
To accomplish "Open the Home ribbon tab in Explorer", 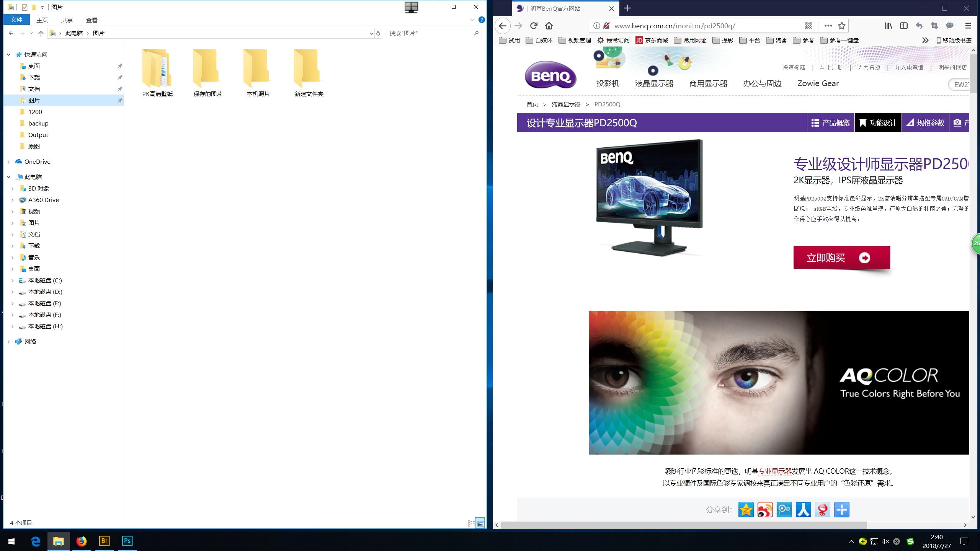I will [x=42, y=20].
